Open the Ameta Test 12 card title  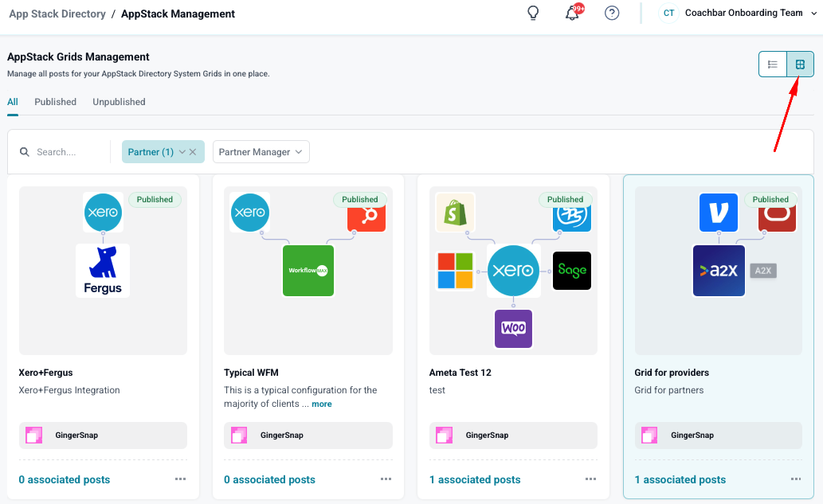pos(460,373)
